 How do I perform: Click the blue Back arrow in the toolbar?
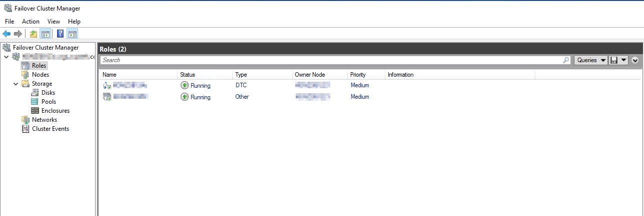click(7, 34)
